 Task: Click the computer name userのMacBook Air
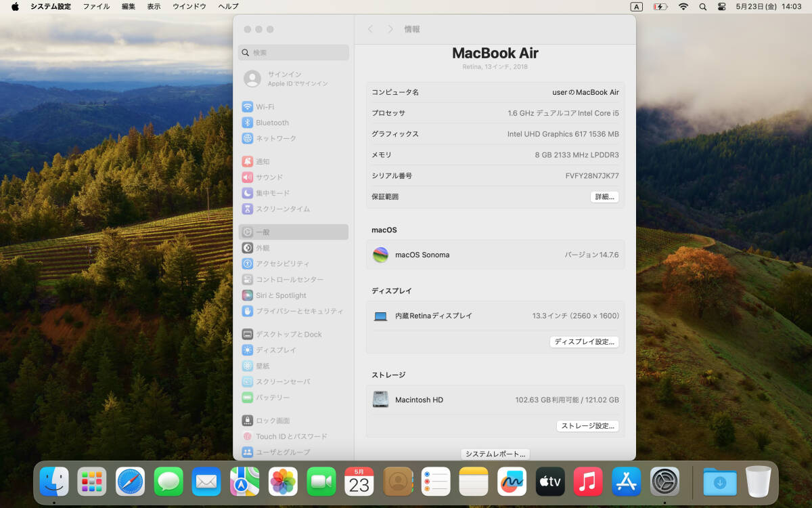pos(585,92)
